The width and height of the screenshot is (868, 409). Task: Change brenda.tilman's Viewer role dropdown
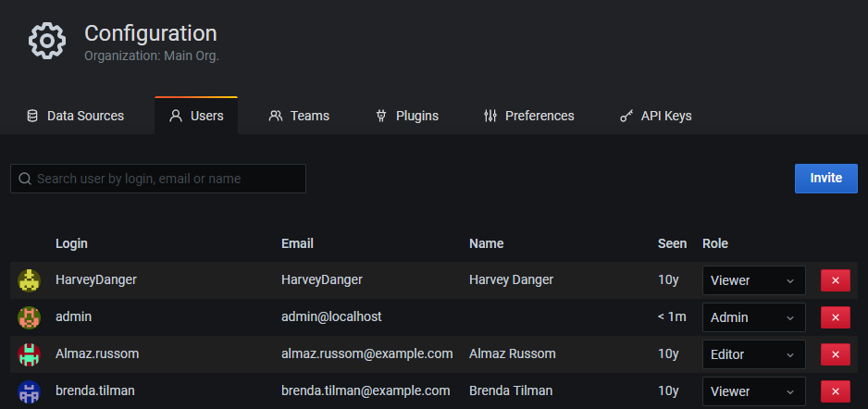click(x=753, y=391)
